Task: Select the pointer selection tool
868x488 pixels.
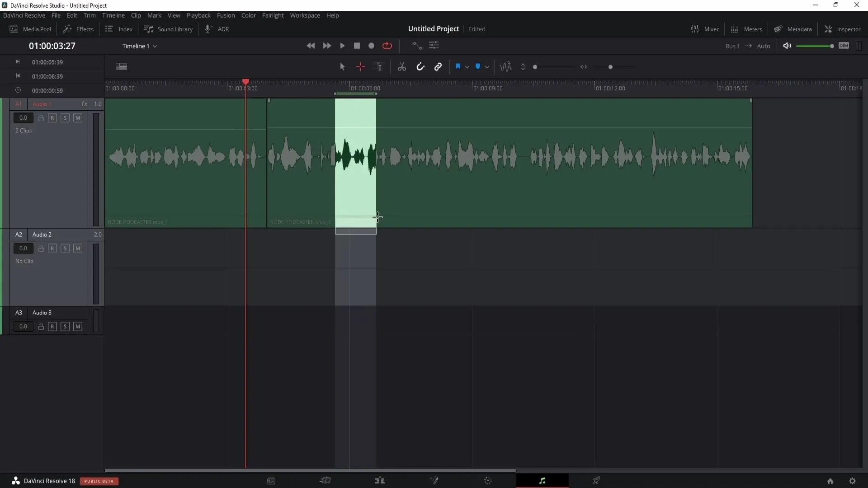Action: click(342, 67)
